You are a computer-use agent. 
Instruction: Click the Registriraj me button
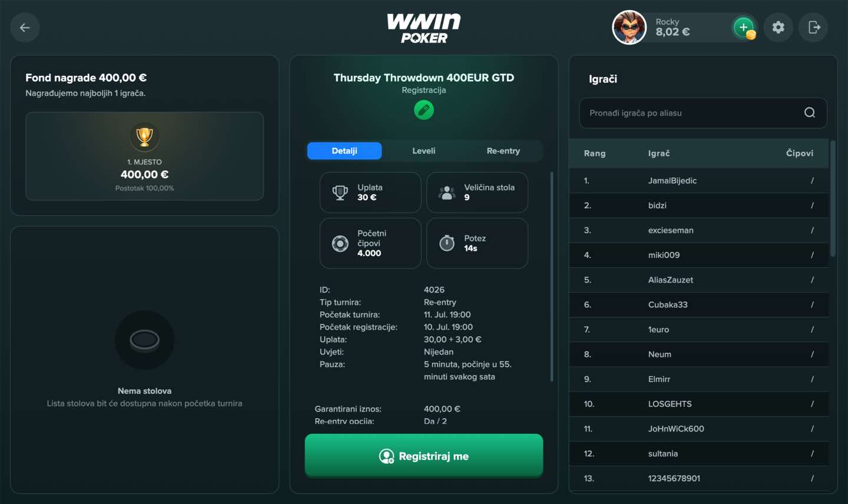424,456
